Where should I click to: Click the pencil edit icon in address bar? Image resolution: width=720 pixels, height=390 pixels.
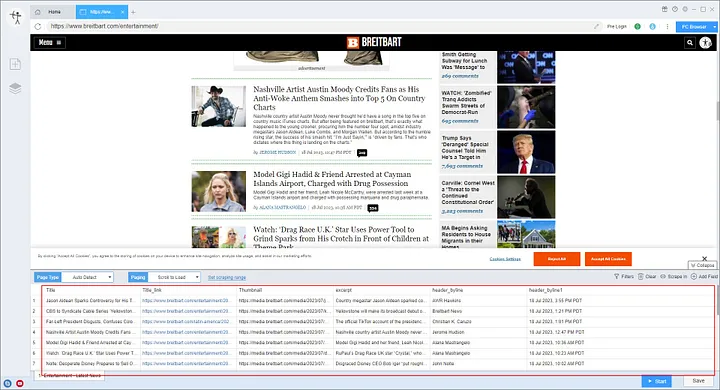[x=596, y=27]
